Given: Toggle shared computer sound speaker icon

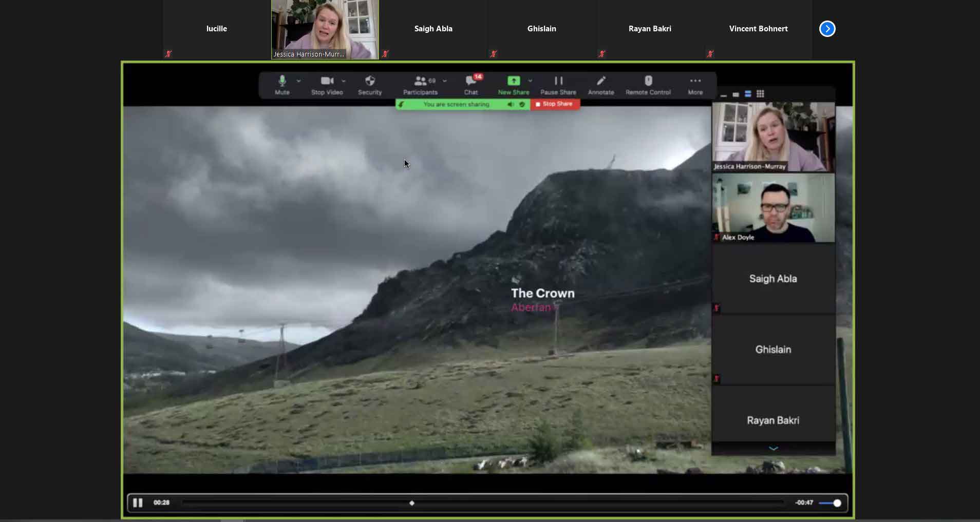Looking at the screenshot, I should tap(511, 105).
